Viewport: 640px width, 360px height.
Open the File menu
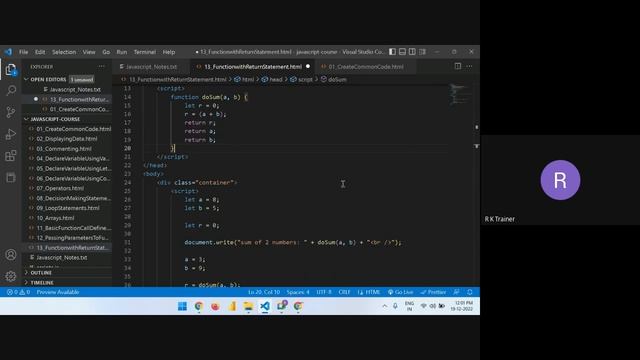[x=24, y=52]
